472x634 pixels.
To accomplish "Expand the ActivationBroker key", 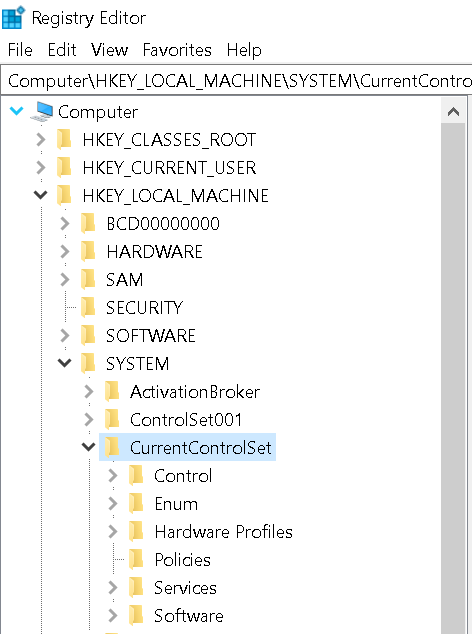I will [x=89, y=391].
